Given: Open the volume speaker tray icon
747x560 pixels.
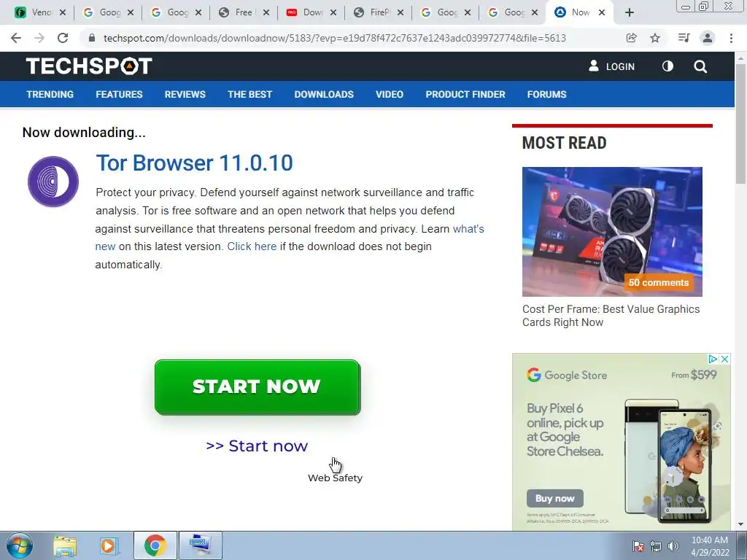Looking at the screenshot, I should pyautogui.click(x=673, y=545).
